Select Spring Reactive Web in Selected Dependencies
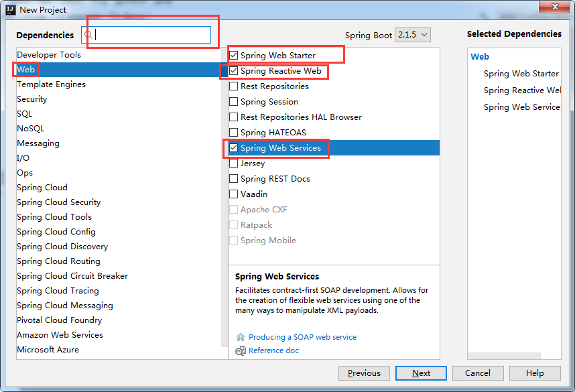575x392 pixels. coord(522,90)
